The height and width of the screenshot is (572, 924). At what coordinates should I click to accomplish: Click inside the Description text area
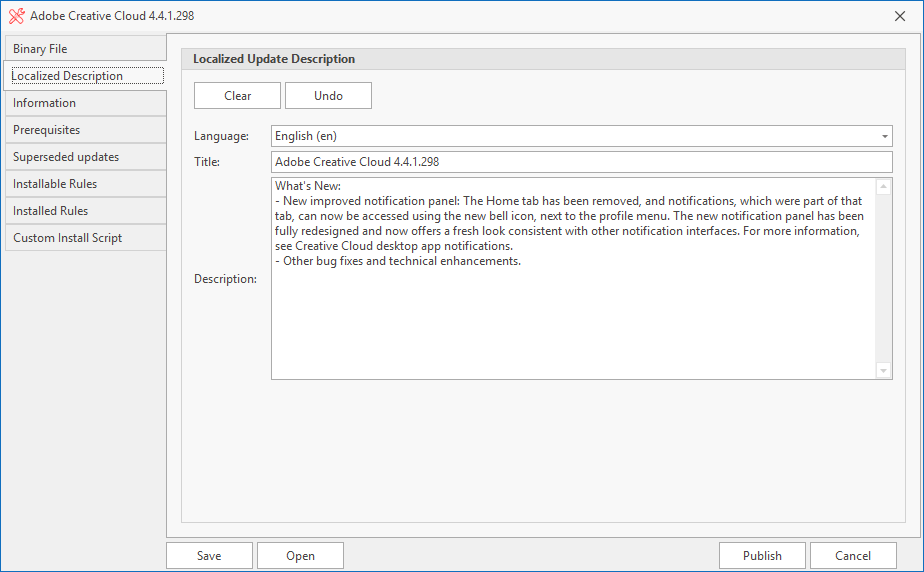point(573,279)
